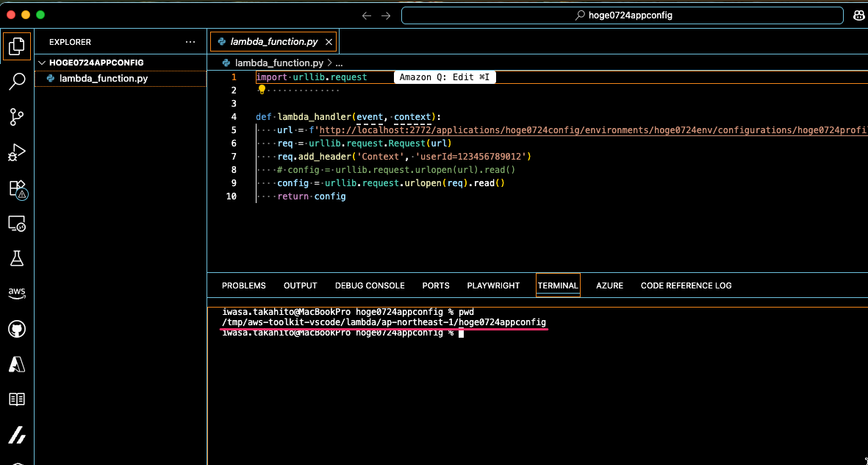Open the Remote Explorer view
The height and width of the screenshot is (465, 868).
17,224
